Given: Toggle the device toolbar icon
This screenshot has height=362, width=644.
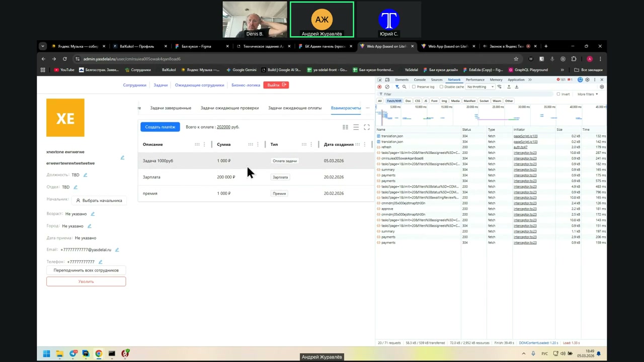Looking at the screenshot, I should (387, 80).
